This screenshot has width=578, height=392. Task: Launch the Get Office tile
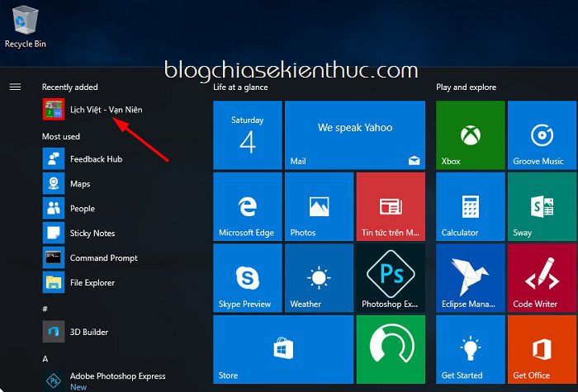click(x=542, y=349)
